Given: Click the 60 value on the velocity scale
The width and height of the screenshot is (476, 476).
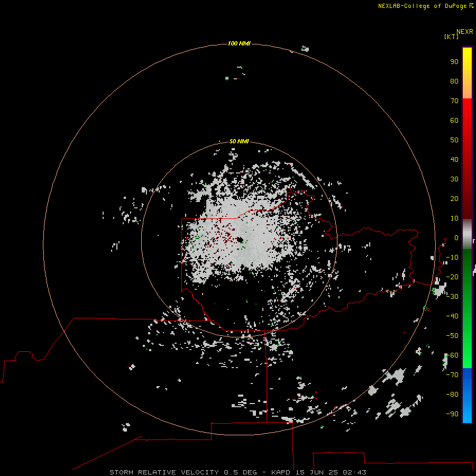Looking at the screenshot, I should click(x=454, y=121).
